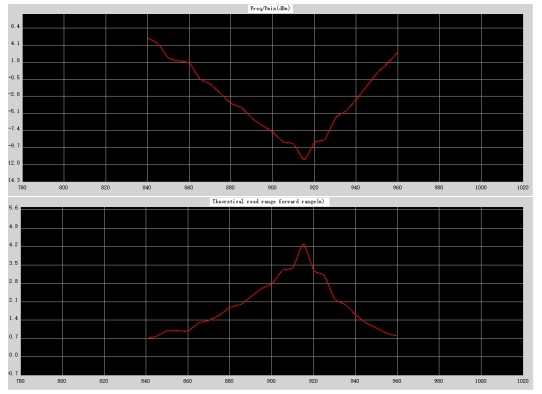This screenshot has width=542, height=394.
Task: Select the upper curve's end point at 960
Action: [398, 53]
